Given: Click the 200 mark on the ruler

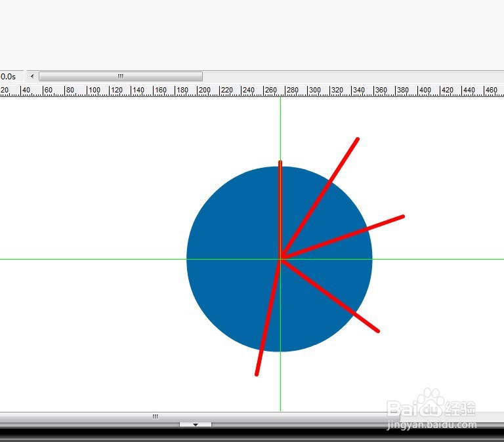Looking at the screenshot, I should (x=205, y=90).
